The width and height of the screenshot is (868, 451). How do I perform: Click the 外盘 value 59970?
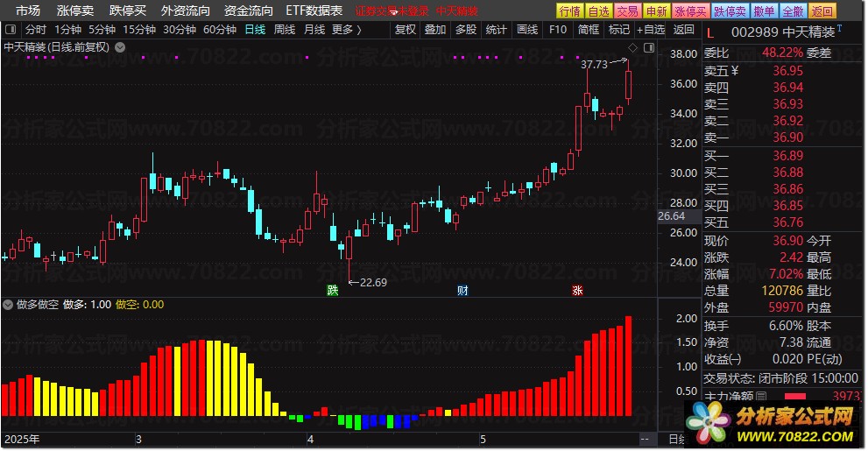pos(786,307)
